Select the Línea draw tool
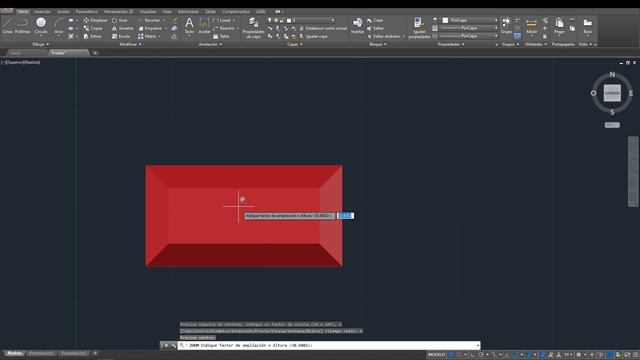The image size is (640, 360). pyautogui.click(x=7, y=25)
